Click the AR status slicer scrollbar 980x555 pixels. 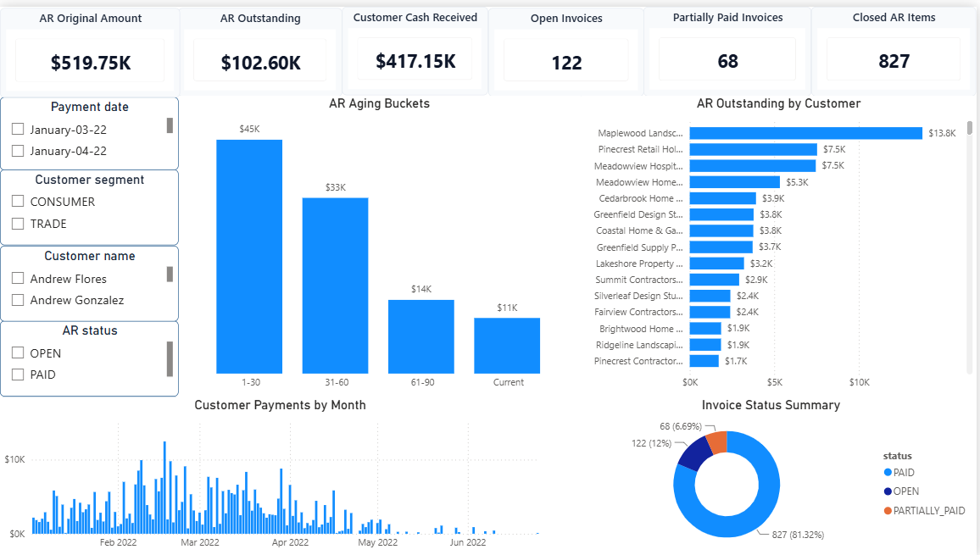[x=170, y=358]
